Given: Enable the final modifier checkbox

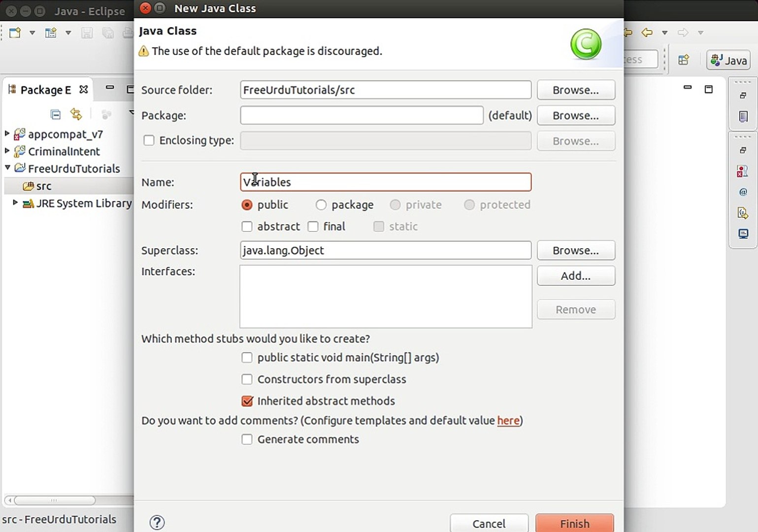Looking at the screenshot, I should [x=313, y=227].
